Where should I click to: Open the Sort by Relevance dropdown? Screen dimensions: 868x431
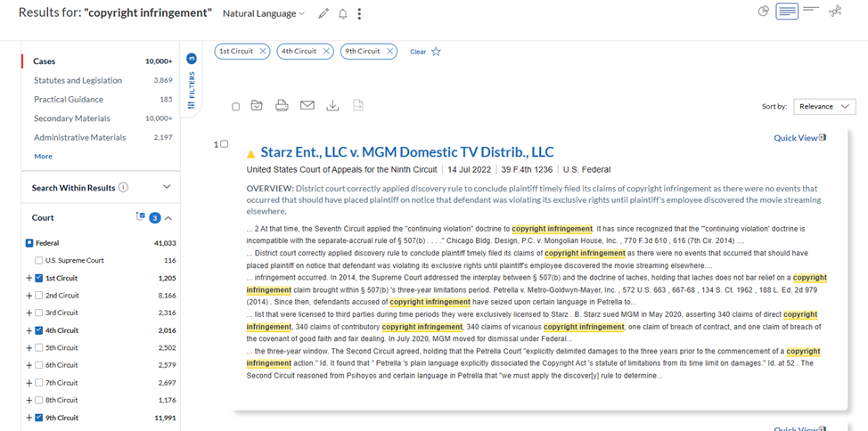coord(825,107)
